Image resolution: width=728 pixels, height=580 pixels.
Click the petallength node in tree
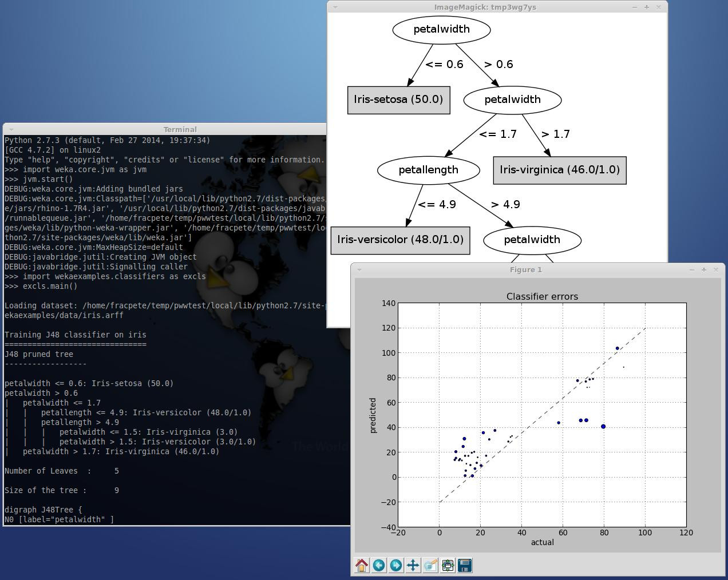click(428, 170)
